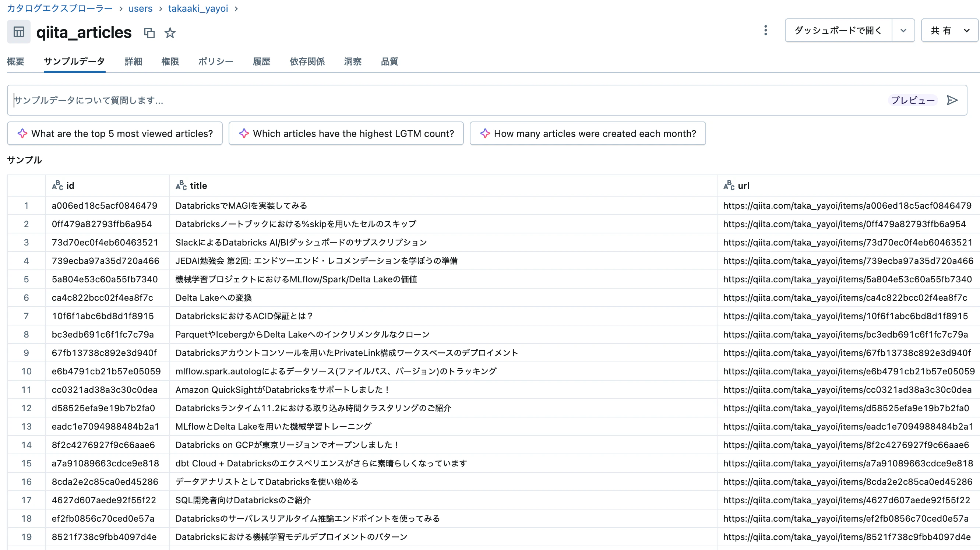Show the 履歴 tab
The image size is (980, 550).
(x=261, y=61)
